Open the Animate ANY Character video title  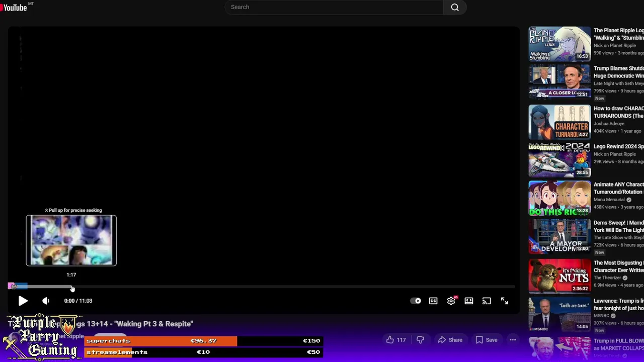point(619,188)
